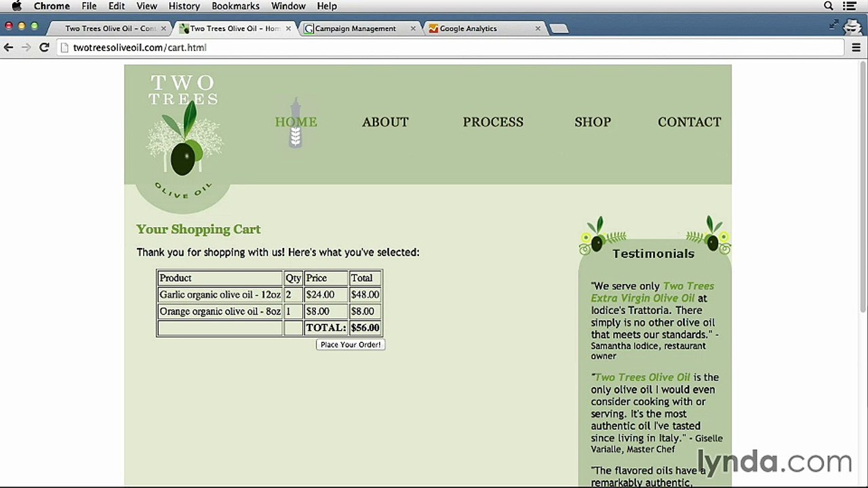Click the quantity 1 for Orange olive oil

click(293, 312)
